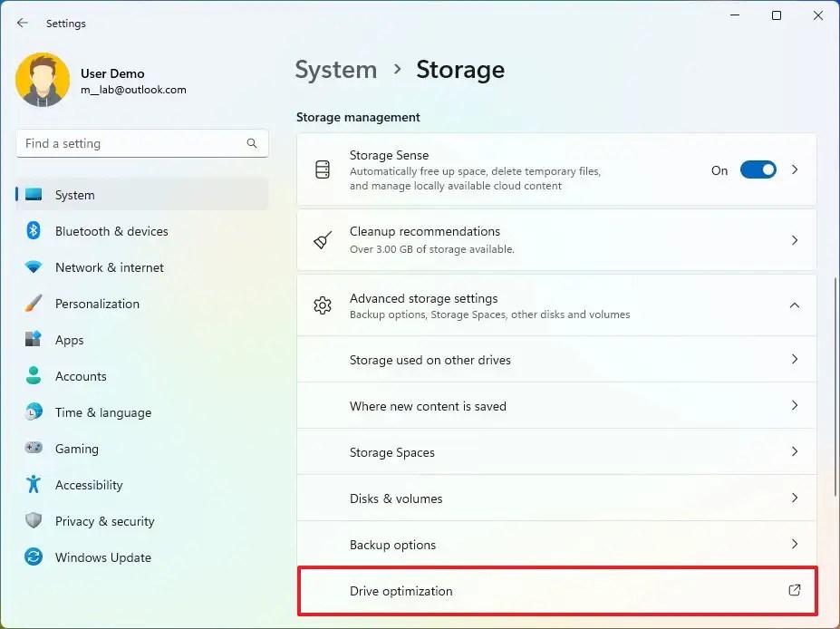Image resolution: width=840 pixels, height=629 pixels.
Task: Open Where new content is saved
Action: [x=556, y=406]
